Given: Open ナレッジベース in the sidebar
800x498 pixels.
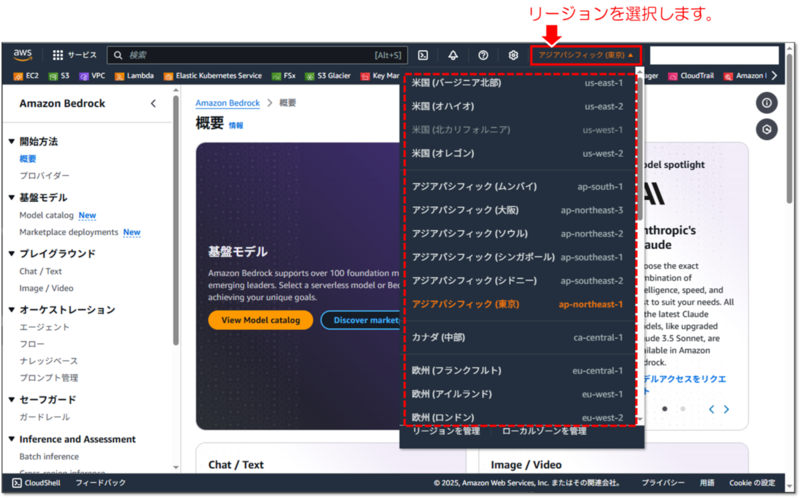Looking at the screenshot, I should pyautogui.click(x=48, y=361).
